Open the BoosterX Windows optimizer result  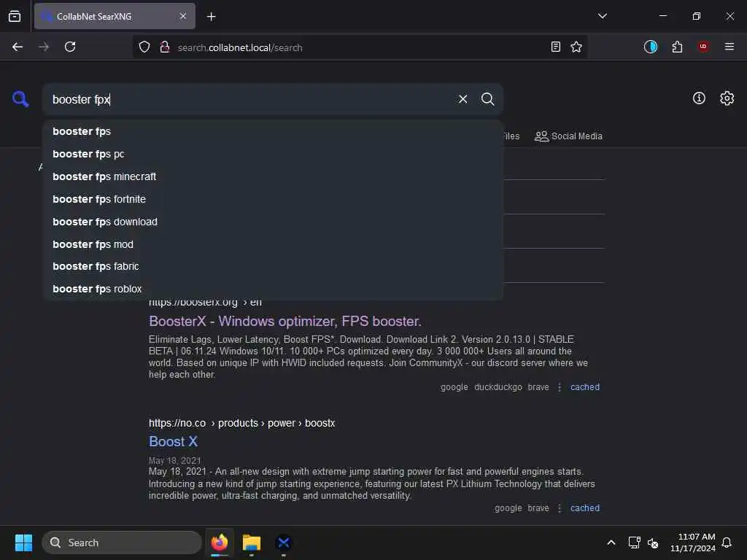(285, 322)
